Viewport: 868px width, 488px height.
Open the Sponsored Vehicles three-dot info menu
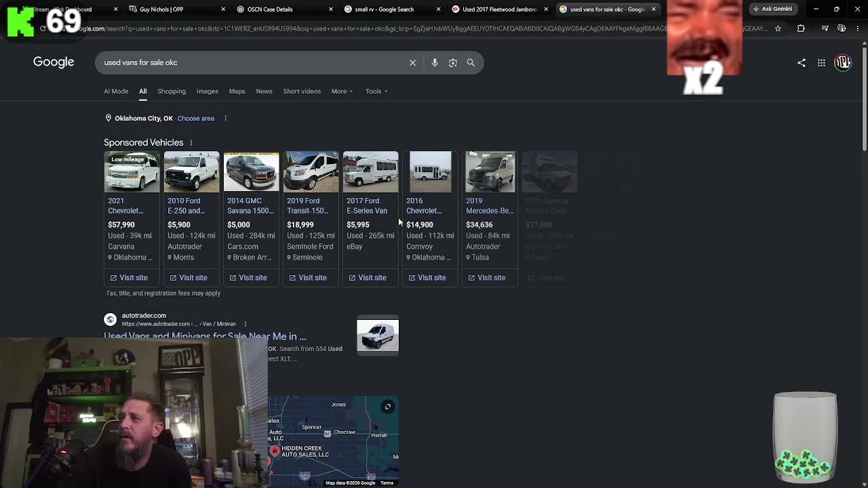191,142
